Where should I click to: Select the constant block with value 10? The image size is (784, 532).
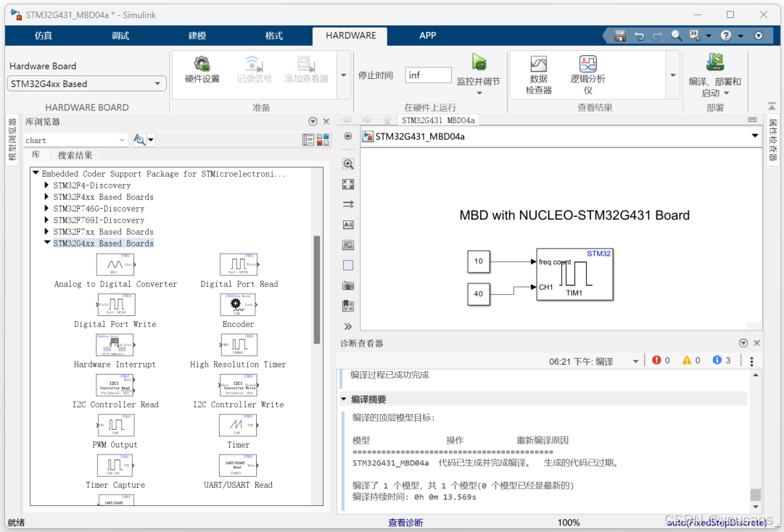pos(479,261)
